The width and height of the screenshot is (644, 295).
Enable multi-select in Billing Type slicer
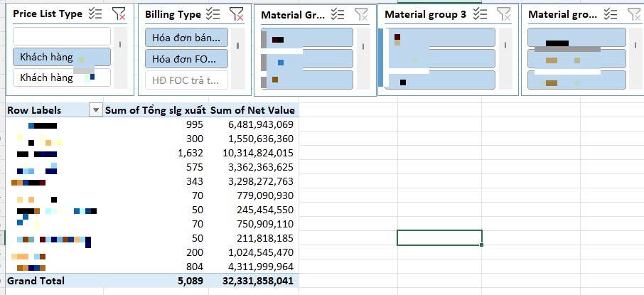click(213, 14)
